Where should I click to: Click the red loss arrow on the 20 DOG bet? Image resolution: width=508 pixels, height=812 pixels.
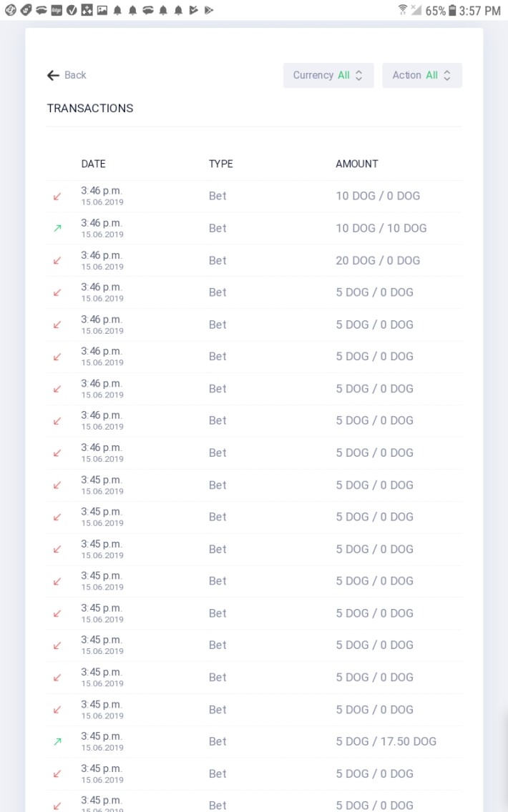pyautogui.click(x=57, y=260)
